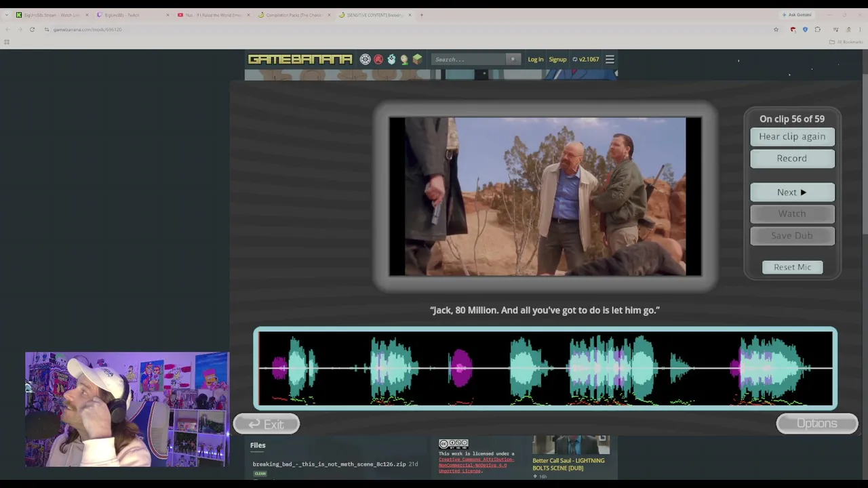
Task: Open the Signup link
Action: tap(557, 60)
